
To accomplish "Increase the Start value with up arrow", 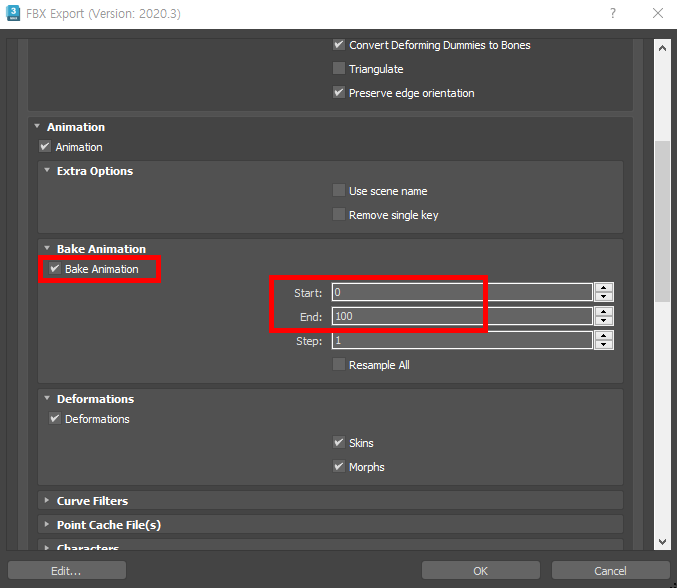I will (x=604, y=288).
